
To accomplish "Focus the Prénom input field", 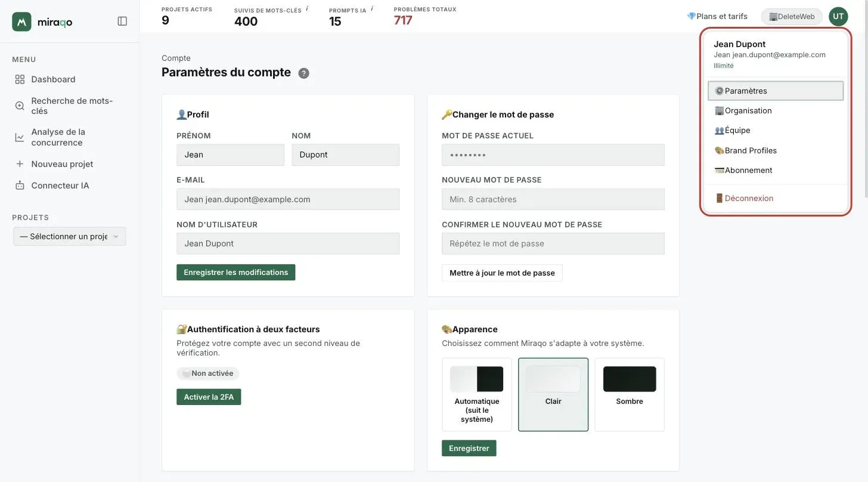I will [x=230, y=155].
